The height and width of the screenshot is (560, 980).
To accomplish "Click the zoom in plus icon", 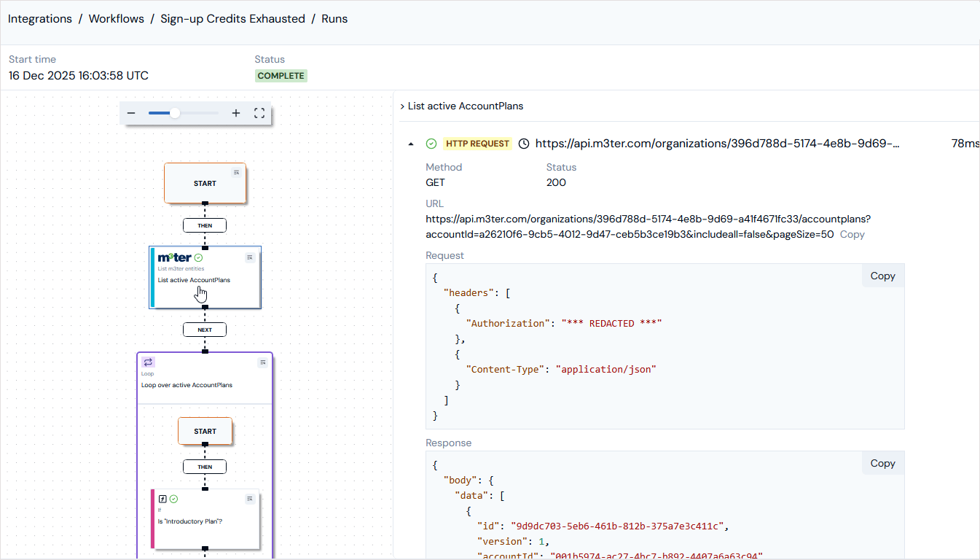I will tap(236, 113).
